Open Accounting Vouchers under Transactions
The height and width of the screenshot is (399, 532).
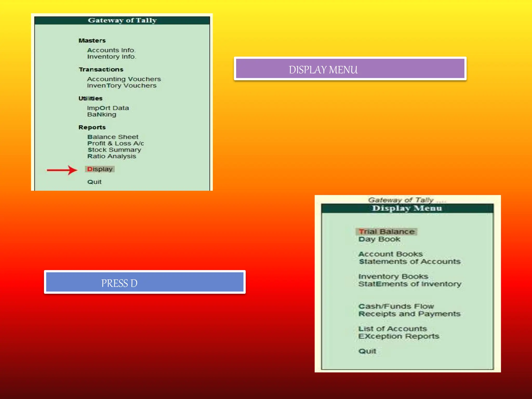124,79
